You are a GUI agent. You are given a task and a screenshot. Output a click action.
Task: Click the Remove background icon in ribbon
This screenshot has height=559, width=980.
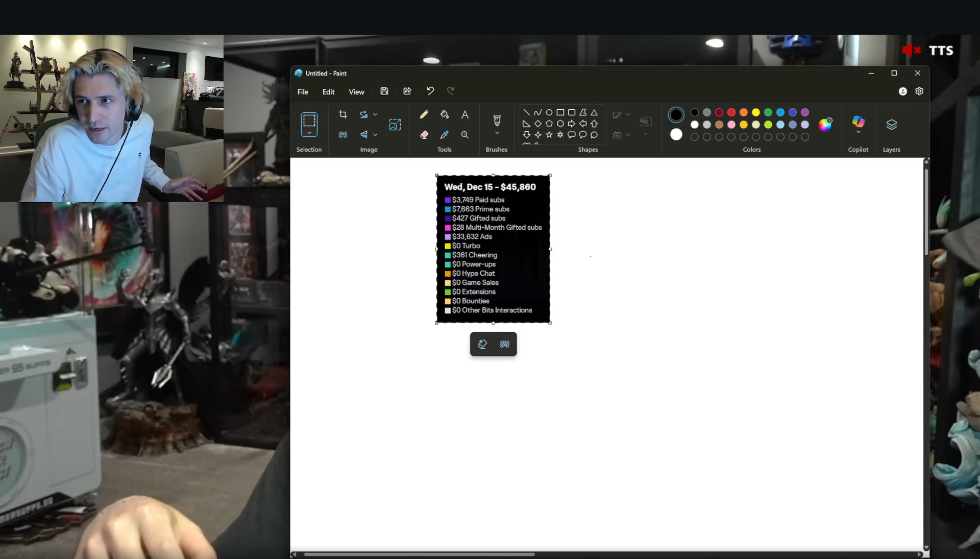click(343, 135)
